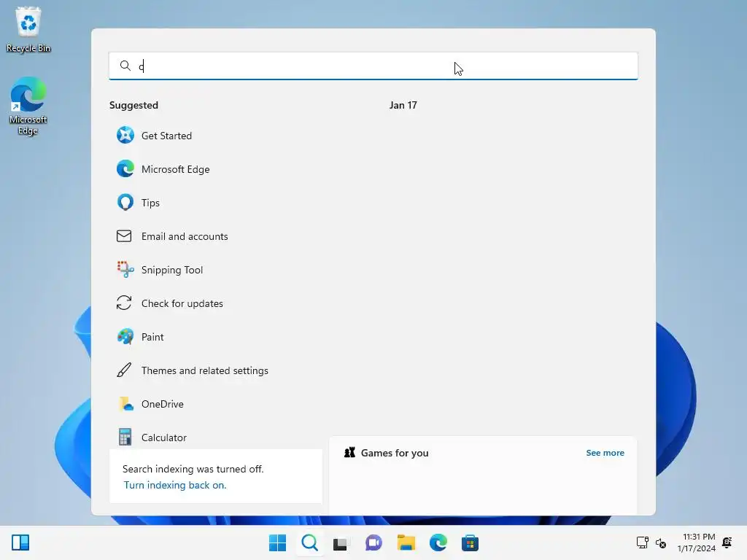747x560 pixels.
Task: Click the Themes and related settings text
Action: point(205,370)
